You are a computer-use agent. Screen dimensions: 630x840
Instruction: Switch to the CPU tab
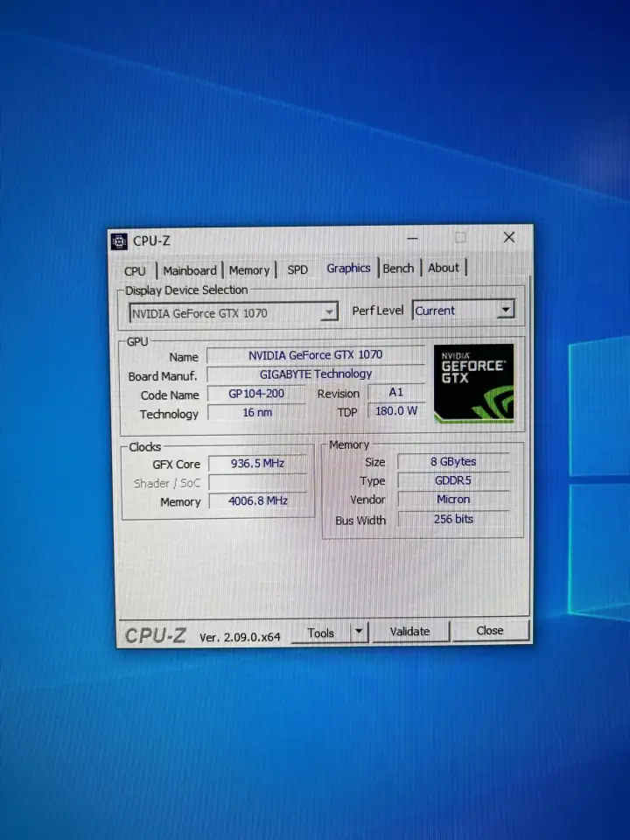(x=135, y=271)
